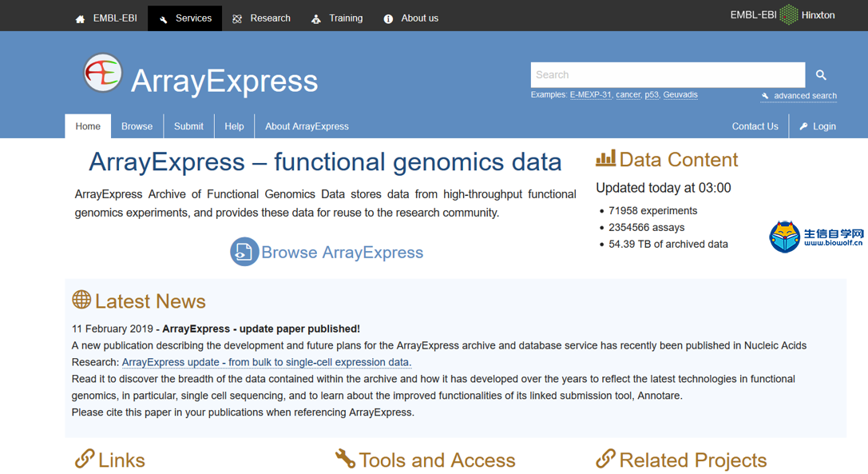Click the advanced search wrench icon
Screen dimensions: 868x474
point(765,96)
